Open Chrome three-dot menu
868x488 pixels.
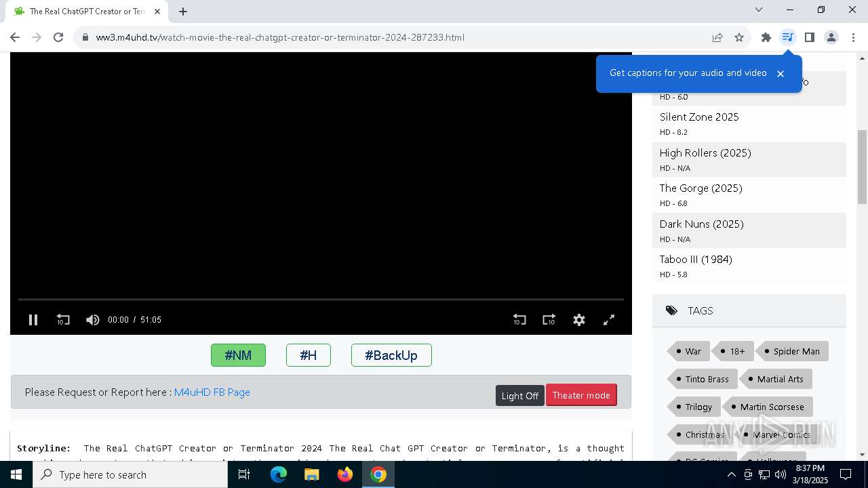click(x=853, y=37)
